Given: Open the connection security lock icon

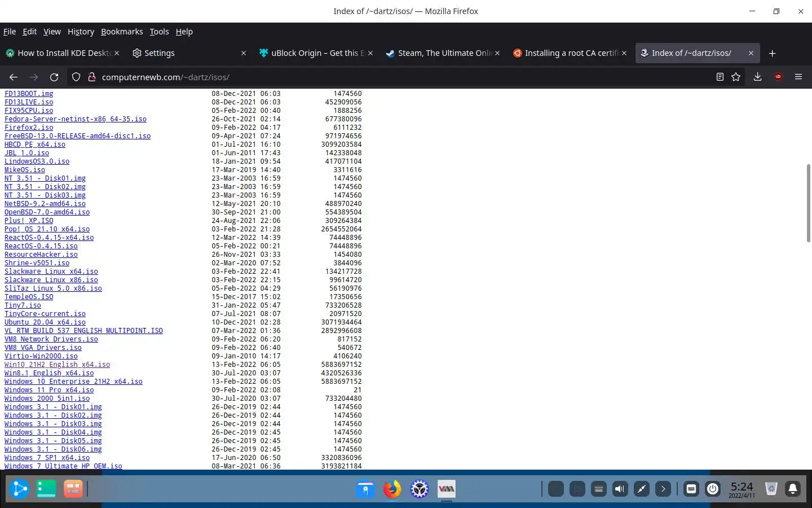Looking at the screenshot, I should 91,77.
